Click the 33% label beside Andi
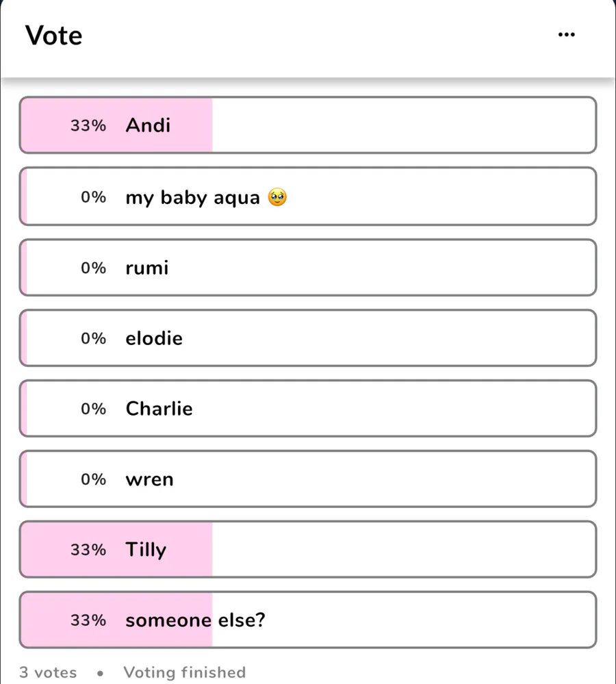The height and width of the screenshot is (684, 616). click(88, 126)
